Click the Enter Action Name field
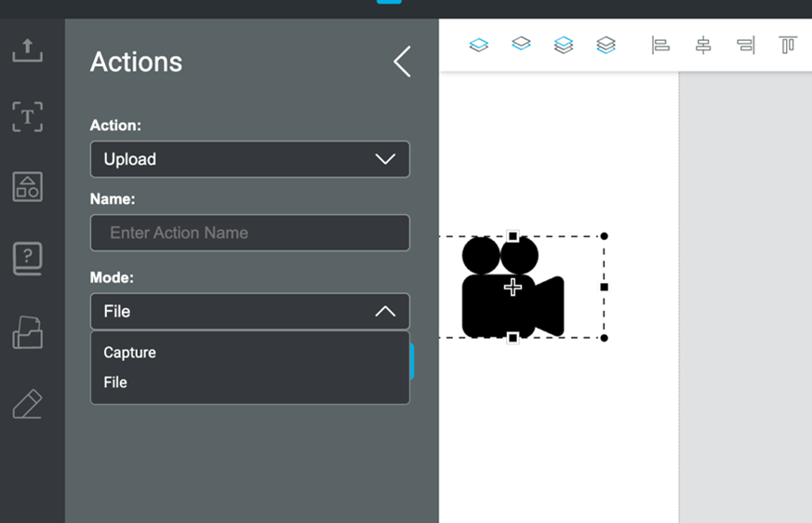The image size is (812, 523). tap(249, 233)
